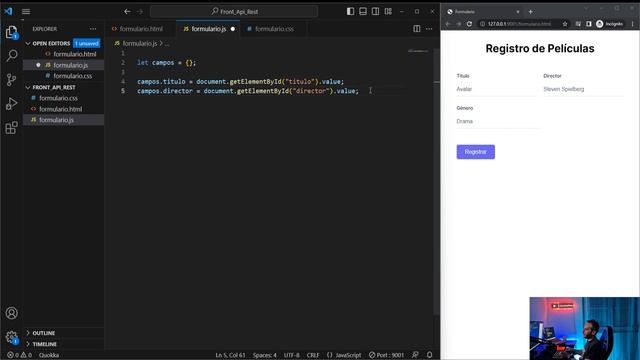Click the Registrar button

pyautogui.click(x=476, y=152)
